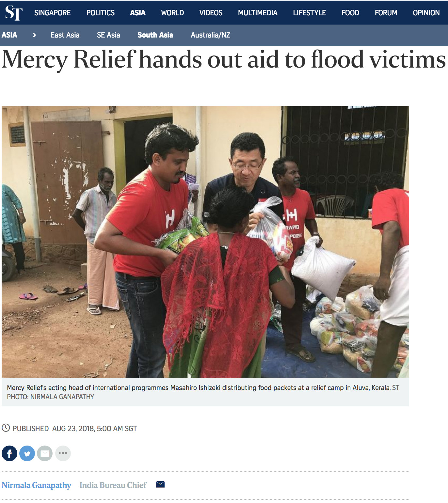Screen dimensions: 448x503
Task: Switch to East Asia subsection
Action: (65, 35)
